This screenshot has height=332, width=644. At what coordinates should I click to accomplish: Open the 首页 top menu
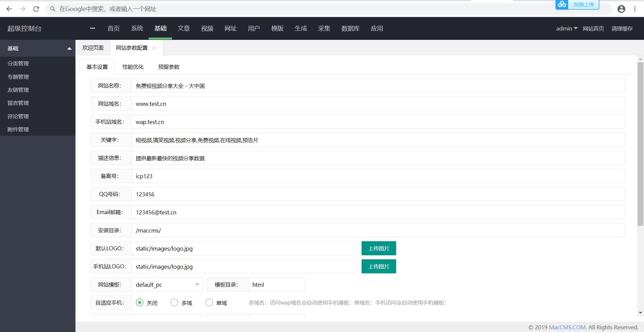click(113, 28)
